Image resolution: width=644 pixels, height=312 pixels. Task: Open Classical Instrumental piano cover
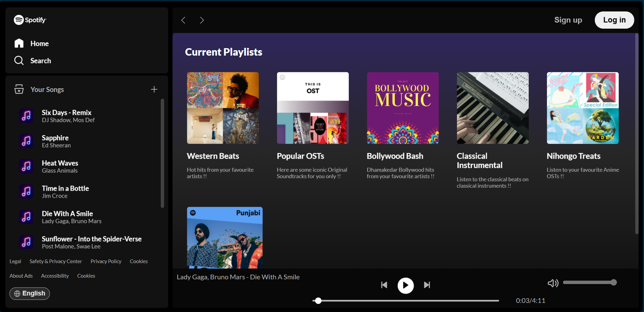pyautogui.click(x=493, y=108)
